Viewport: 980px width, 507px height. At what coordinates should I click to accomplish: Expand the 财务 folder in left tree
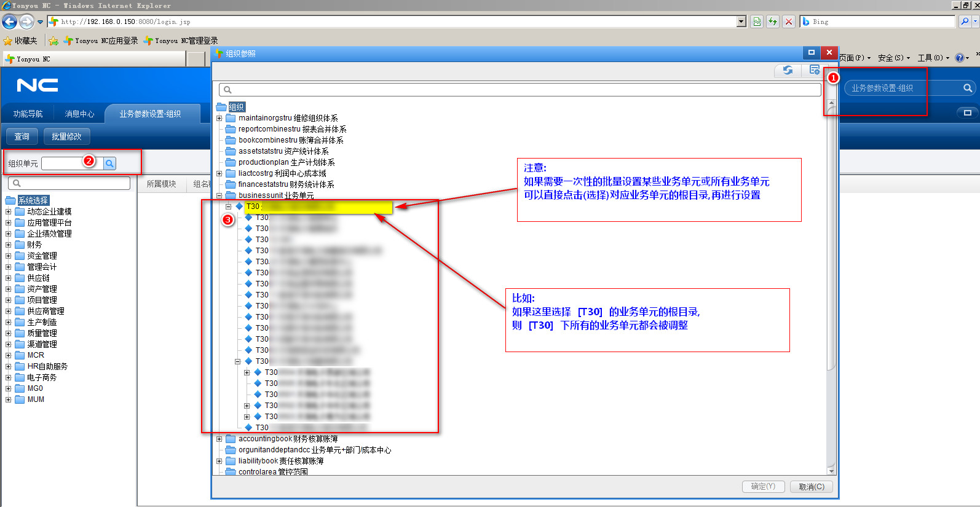click(x=9, y=245)
